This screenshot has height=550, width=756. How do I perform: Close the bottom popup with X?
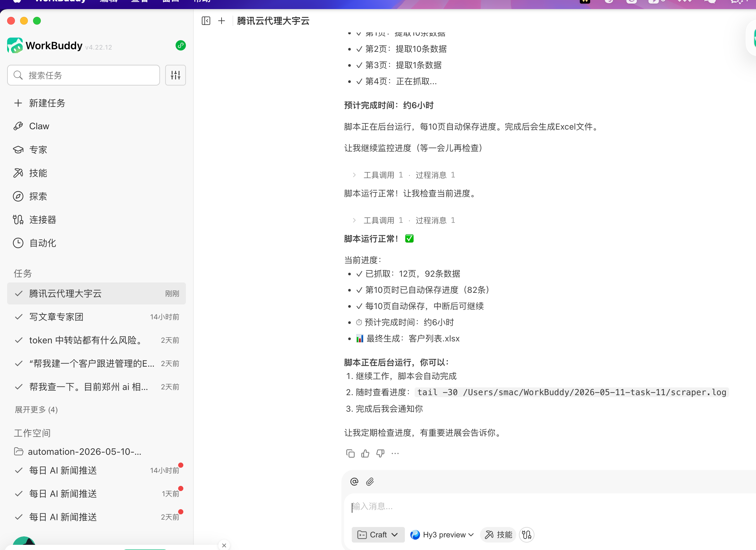[224, 545]
